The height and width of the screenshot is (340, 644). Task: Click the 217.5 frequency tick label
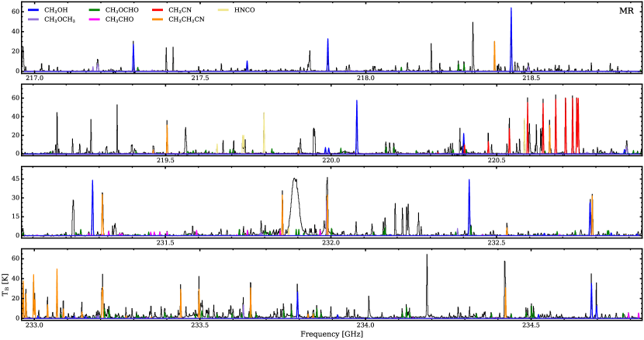click(x=199, y=78)
